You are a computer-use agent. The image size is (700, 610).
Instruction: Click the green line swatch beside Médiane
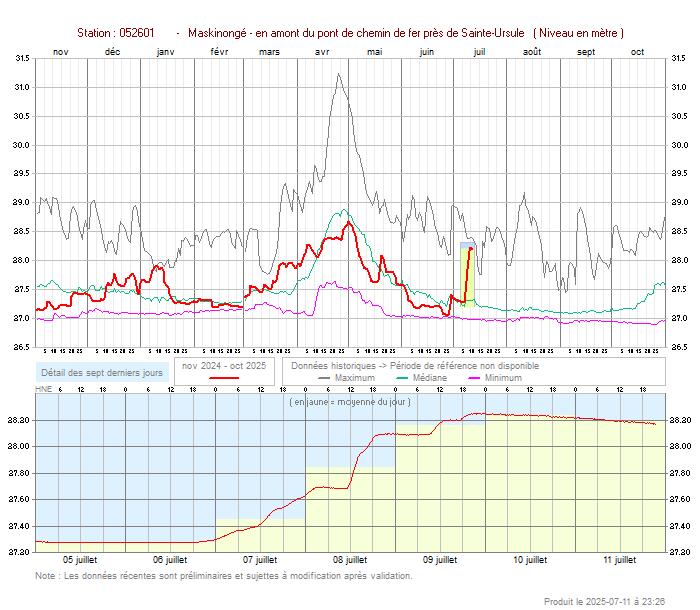[x=402, y=378]
